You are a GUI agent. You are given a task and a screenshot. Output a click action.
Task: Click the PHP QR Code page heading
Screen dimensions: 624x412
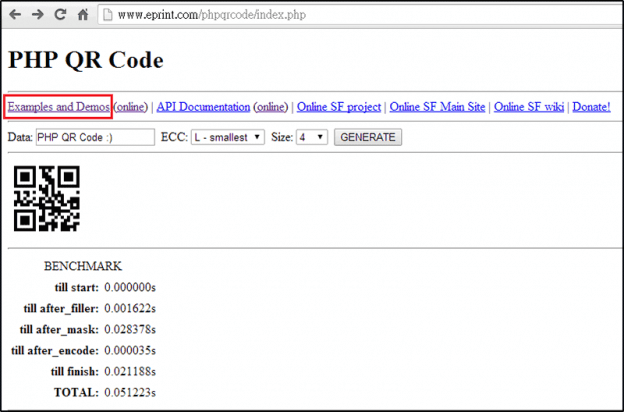pyautogui.click(x=85, y=59)
